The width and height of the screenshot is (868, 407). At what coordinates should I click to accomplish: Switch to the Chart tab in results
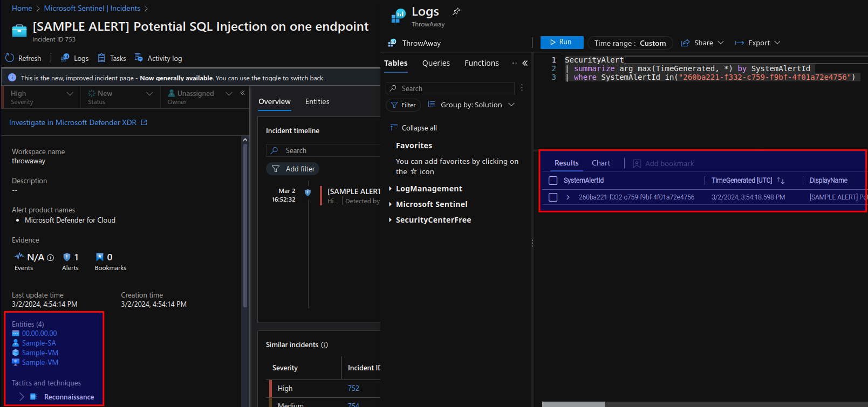600,163
